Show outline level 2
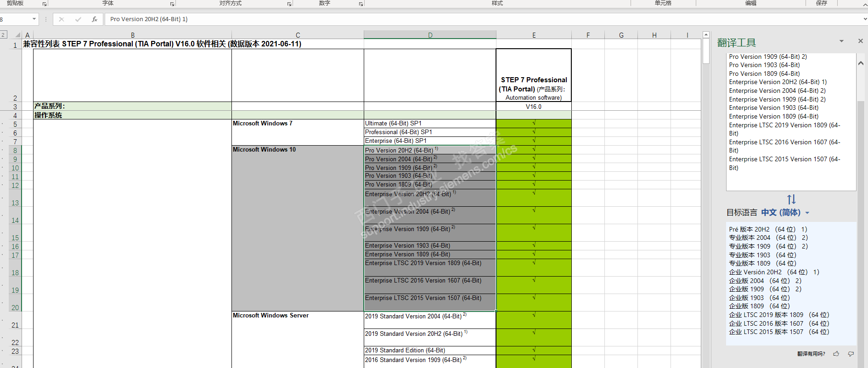Viewport: 868px width, 368px height. [3, 34]
